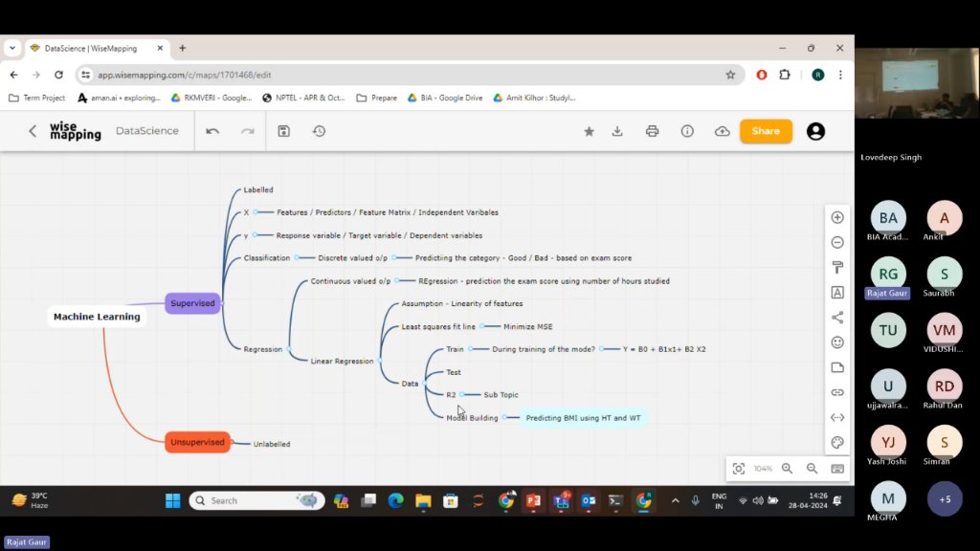Open Term Project bookmark folder

[37, 99]
